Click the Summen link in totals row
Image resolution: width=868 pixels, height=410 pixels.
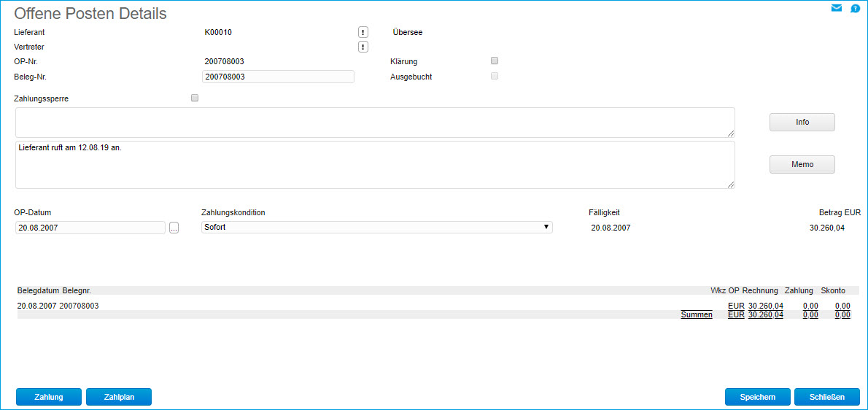pyautogui.click(x=696, y=315)
